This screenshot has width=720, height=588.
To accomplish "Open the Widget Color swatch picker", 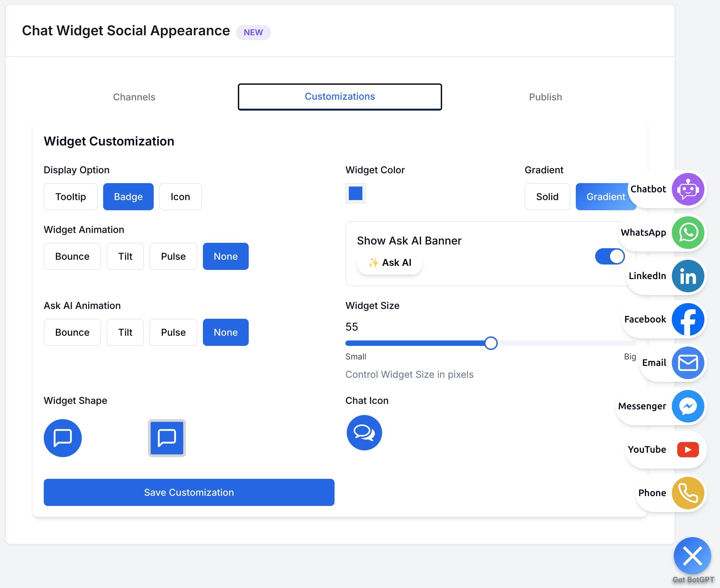I will pyautogui.click(x=355, y=193).
